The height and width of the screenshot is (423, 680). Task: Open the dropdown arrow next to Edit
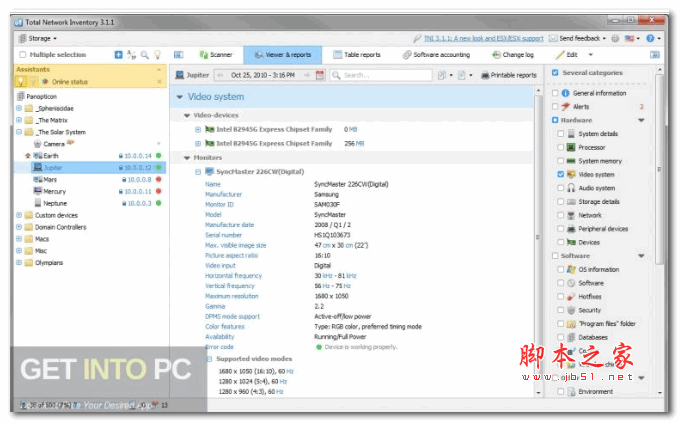point(590,55)
